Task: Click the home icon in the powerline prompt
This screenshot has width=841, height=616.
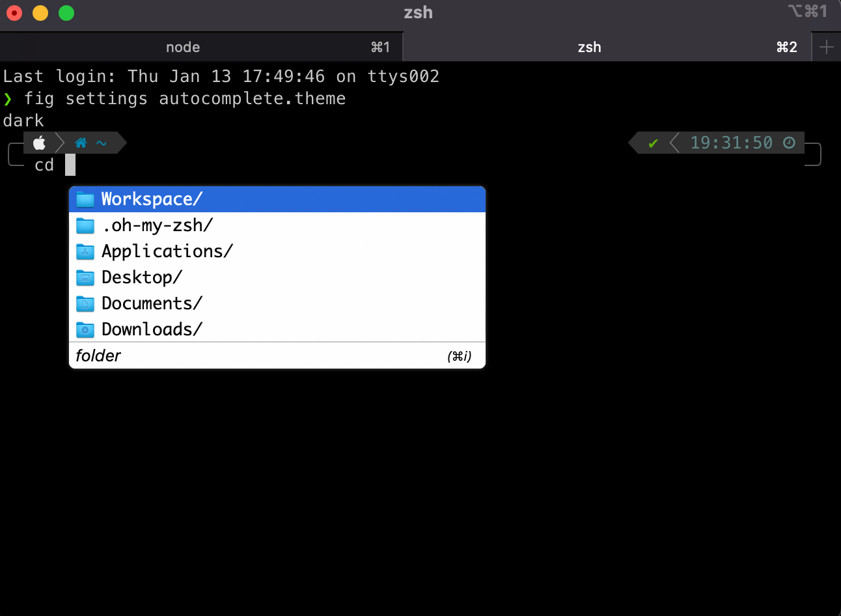Action: click(x=81, y=143)
